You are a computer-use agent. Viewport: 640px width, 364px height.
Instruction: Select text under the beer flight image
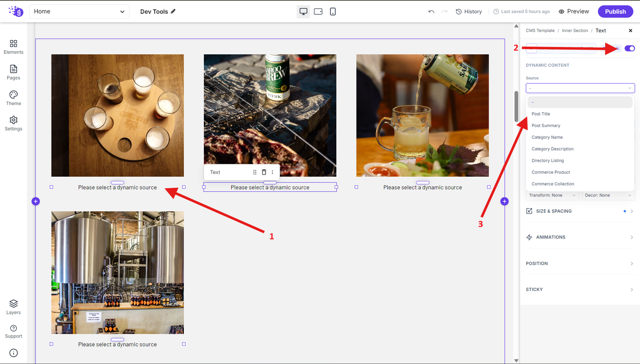117,187
